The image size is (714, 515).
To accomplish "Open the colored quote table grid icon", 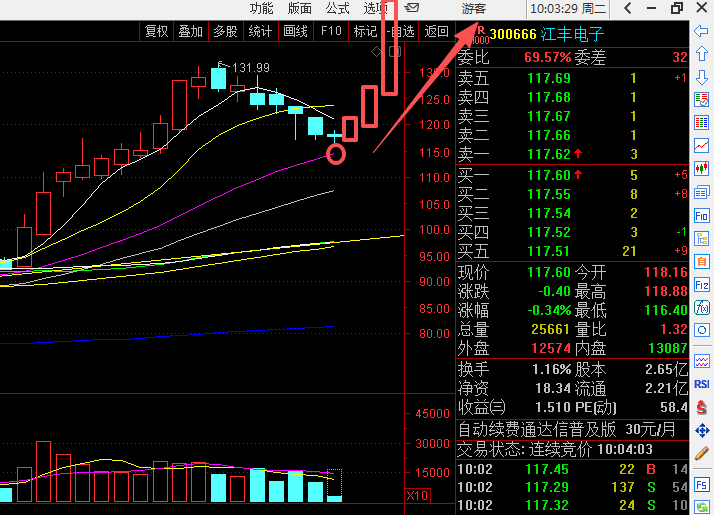I will click(x=701, y=122).
